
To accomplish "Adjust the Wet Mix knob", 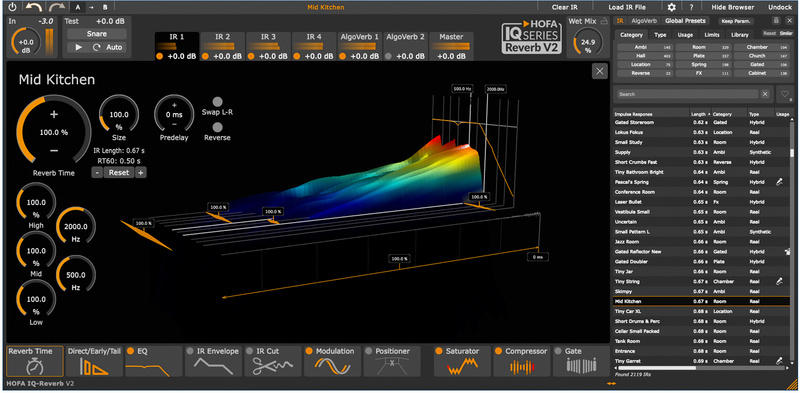I will click(588, 42).
